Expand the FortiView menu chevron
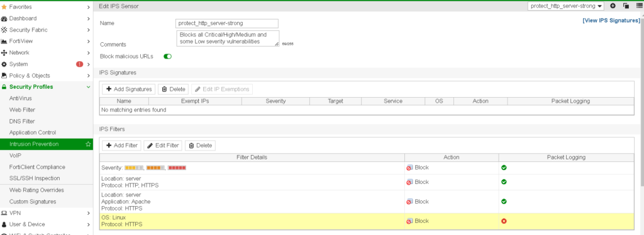The image size is (644, 235). click(89, 41)
